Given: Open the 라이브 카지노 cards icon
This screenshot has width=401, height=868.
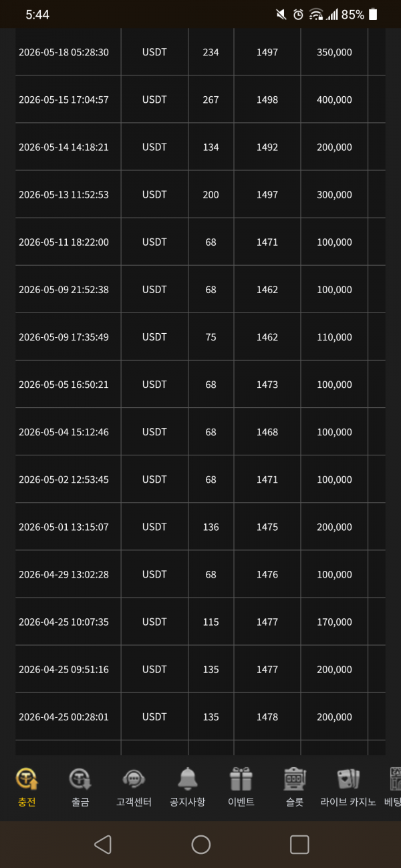Looking at the screenshot, I should pyautogui.click(x=348, y=779).
